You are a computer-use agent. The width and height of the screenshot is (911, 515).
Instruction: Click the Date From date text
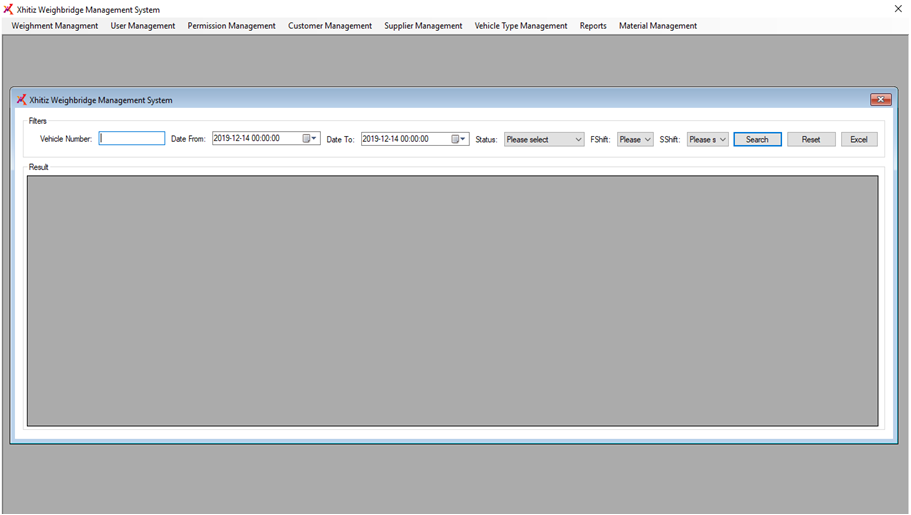pos(247,138)
